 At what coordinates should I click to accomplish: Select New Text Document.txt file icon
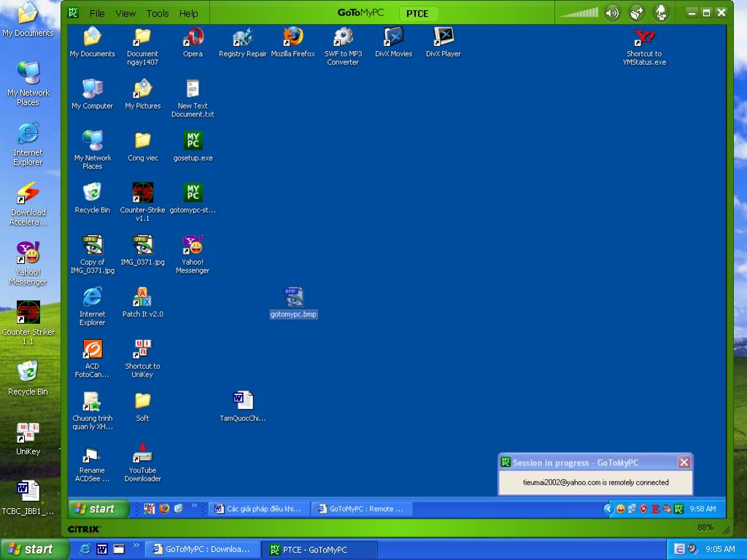[x=193, y=98]
